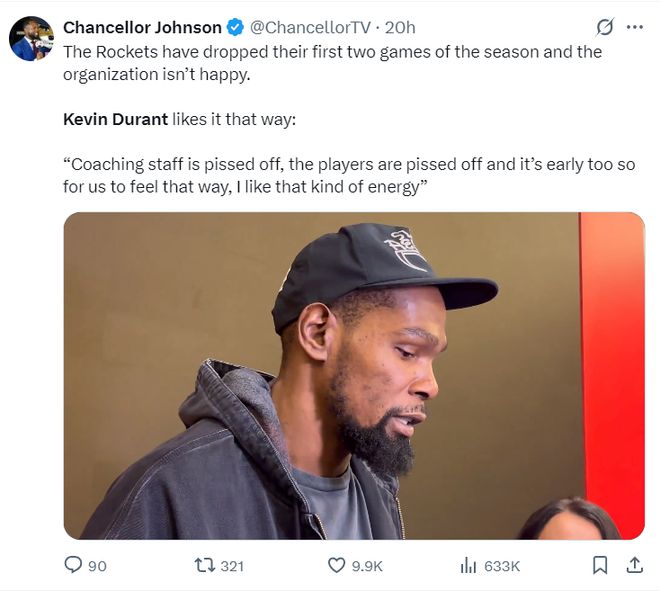Like the post with the heart
Viewport: 660px width, 591px height.
click(337, 566)
